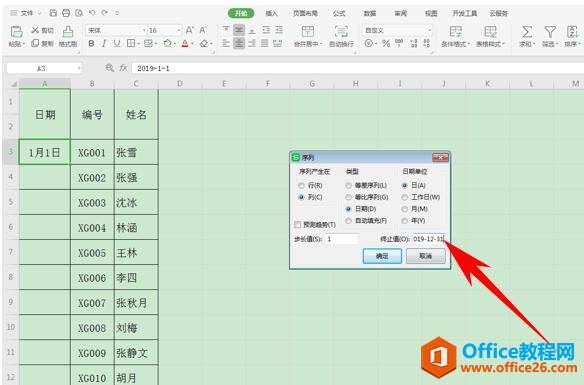Switch to the 插入 ribbon tab

272,13
